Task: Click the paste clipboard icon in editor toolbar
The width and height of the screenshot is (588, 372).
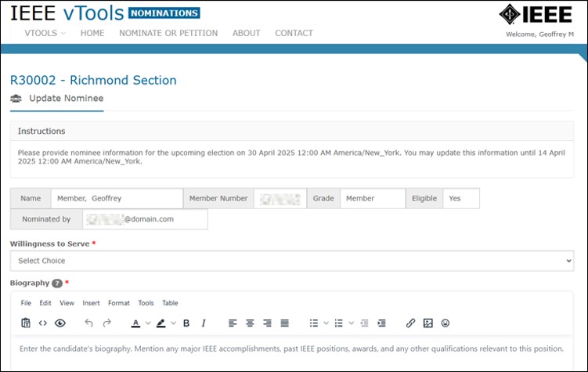Action: (x=26, y=323)
